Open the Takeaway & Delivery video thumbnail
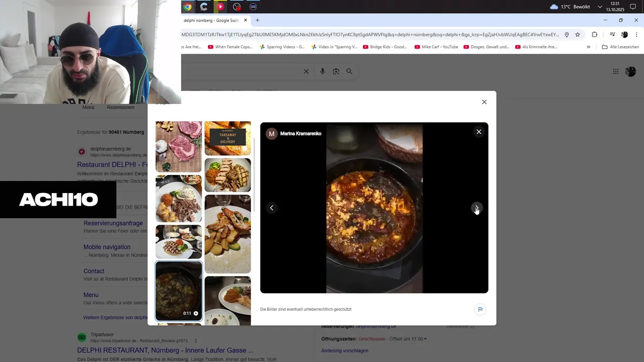Viewport: 644px width, 362px height. 227,138
